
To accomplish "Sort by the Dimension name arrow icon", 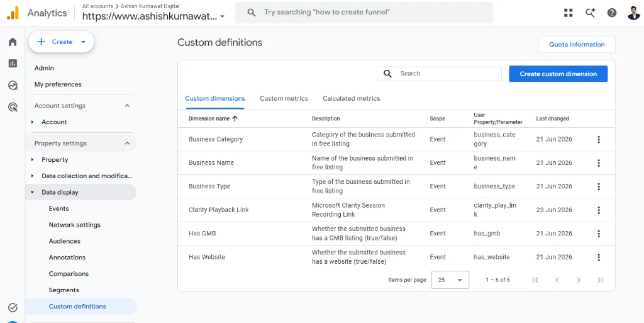I will coord(235,118).
